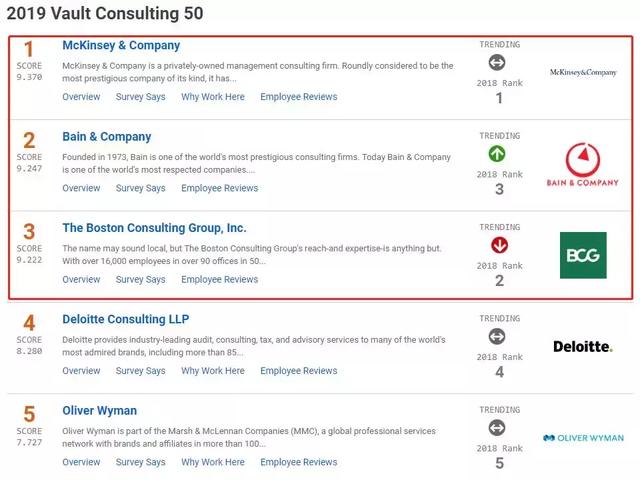The width and height of the screenshot is (640, 480).
Task: Click Bain's green upward trending icon
Action: 497,154
